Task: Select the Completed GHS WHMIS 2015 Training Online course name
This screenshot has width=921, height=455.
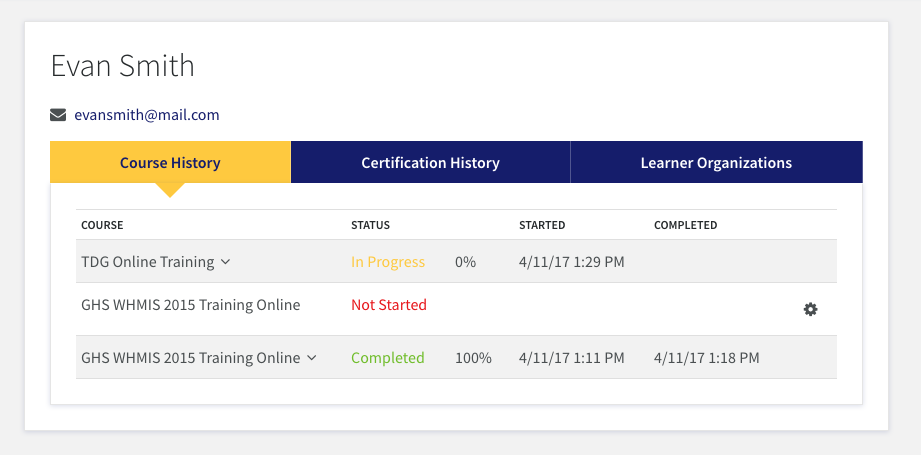Action: [x=191, y=358]
